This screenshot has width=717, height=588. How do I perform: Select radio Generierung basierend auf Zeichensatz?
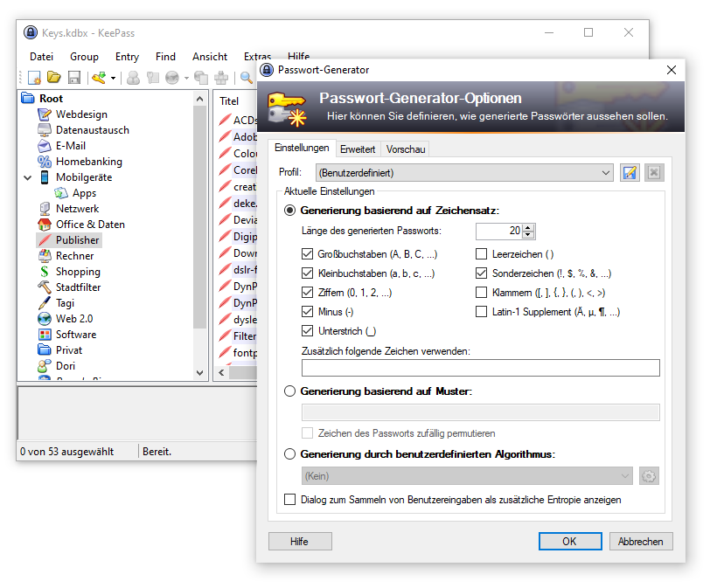pos(290,211)
